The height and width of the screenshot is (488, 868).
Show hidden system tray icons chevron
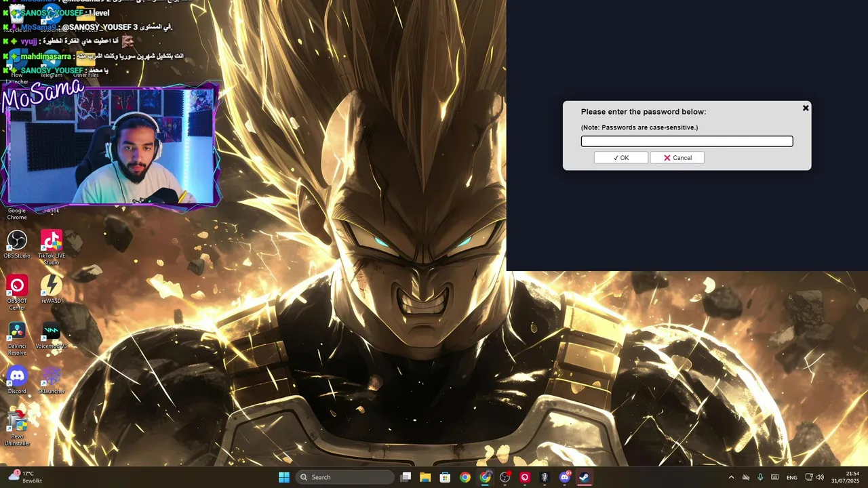click(731, 477)
